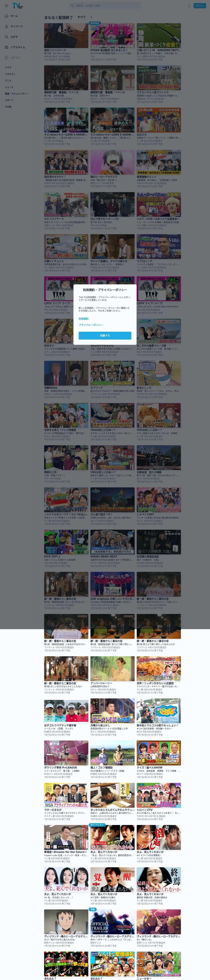The height and width of the screenshot is (980, 210).
Task: Open 花より男子2 thumbnail
Action: [112, 204]
